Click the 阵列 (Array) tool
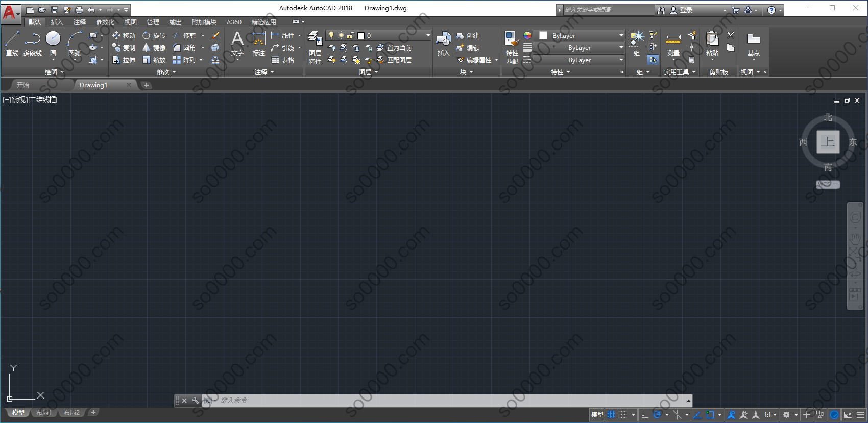 (x=184, y=60)
